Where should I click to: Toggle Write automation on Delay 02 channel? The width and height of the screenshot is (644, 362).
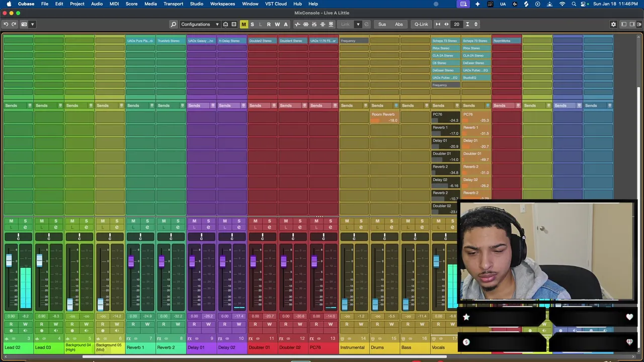(239, 324)
